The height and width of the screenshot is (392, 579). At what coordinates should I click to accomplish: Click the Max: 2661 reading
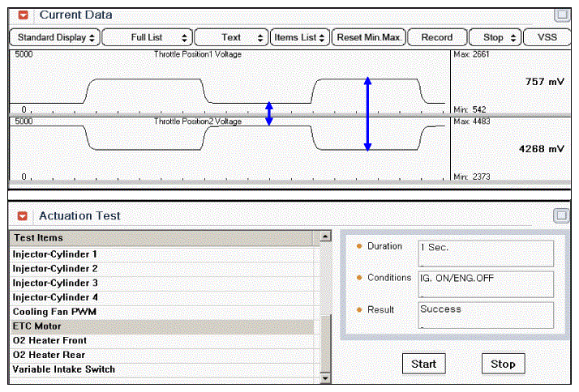coord(471,54)
